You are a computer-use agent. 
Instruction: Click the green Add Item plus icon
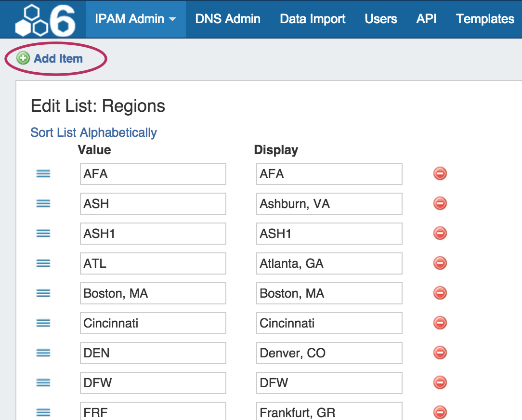point(23,59)
